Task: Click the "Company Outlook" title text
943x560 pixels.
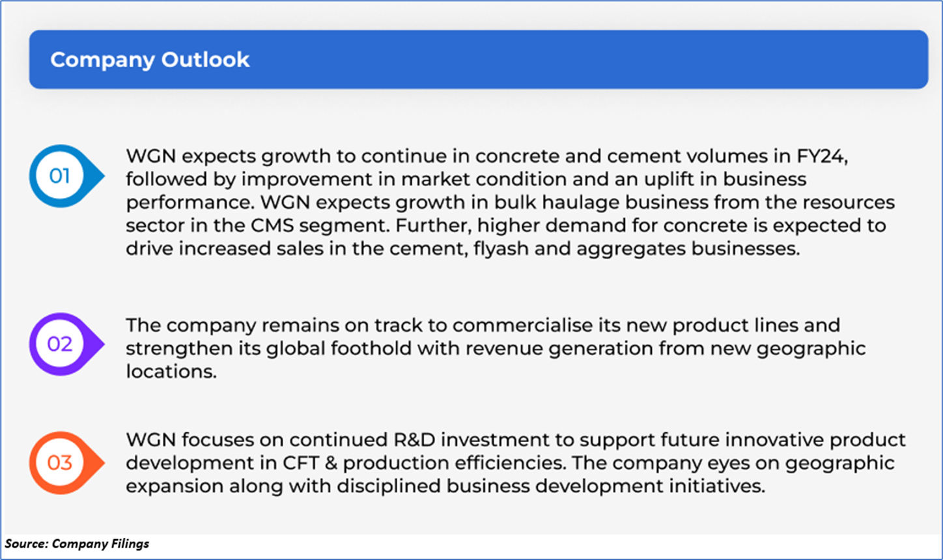Action: point(150,59)
